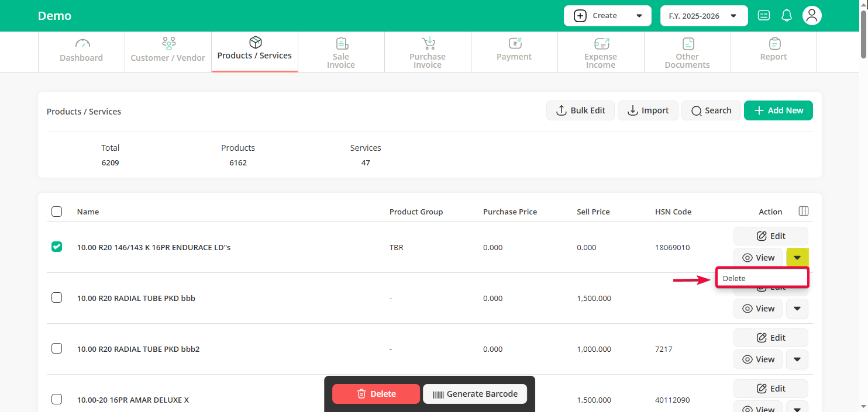Image resolution: width=868 pixels, height=412 pixels.
Task: Click the Products count 6162
Action: (238, 162)
